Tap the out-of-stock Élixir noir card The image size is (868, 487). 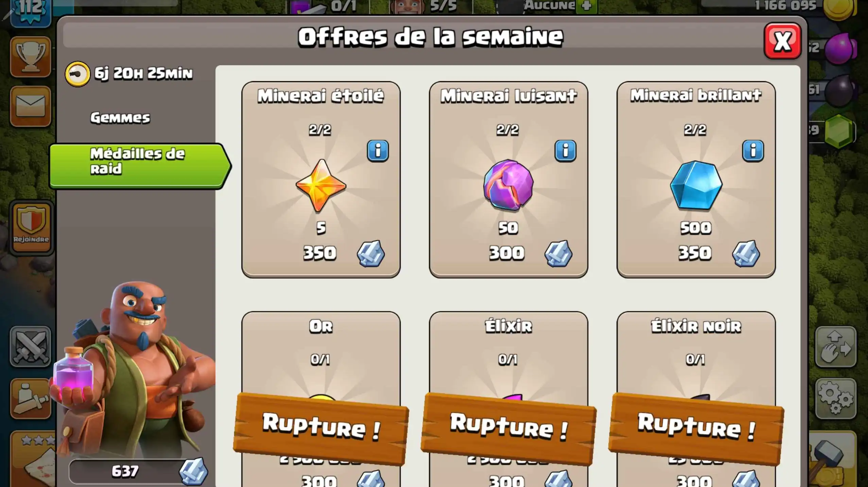pyautogui.click(x=696, y=399)
